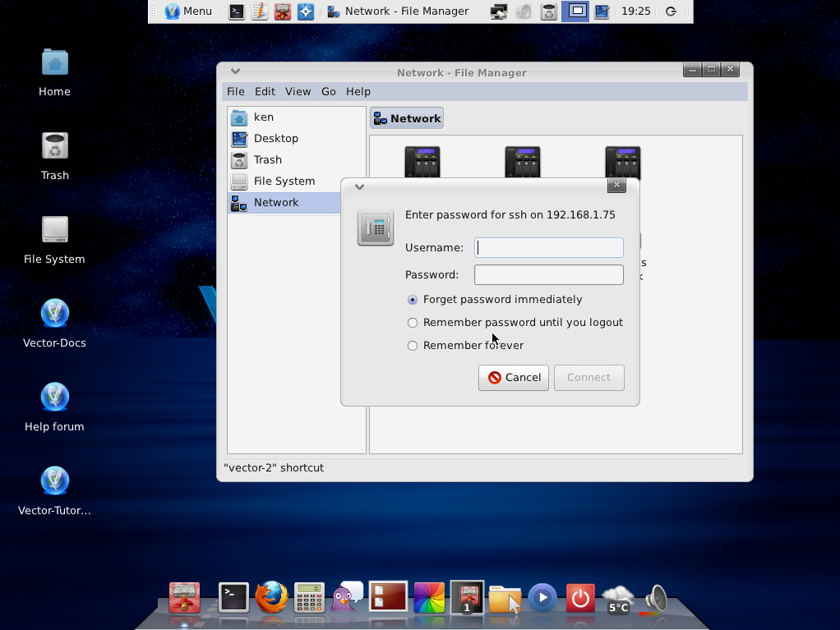The height and width of the screenshot is (630, 840).
Task: Open Pidgin messenger in the dock
Action: point(347,597)
